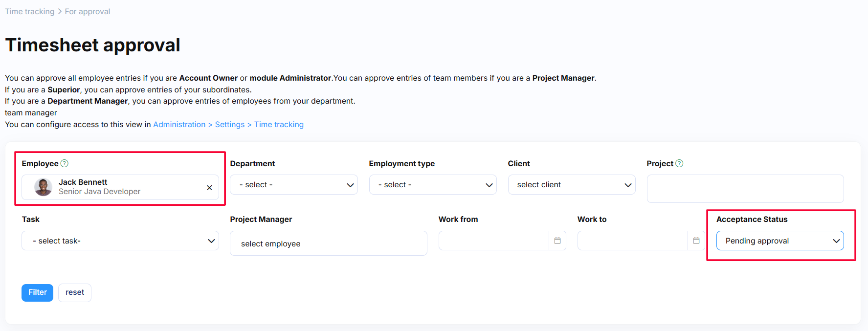Open the Administration link
Image resolution: width=868 pixels, height=331 pixels.
179,125
